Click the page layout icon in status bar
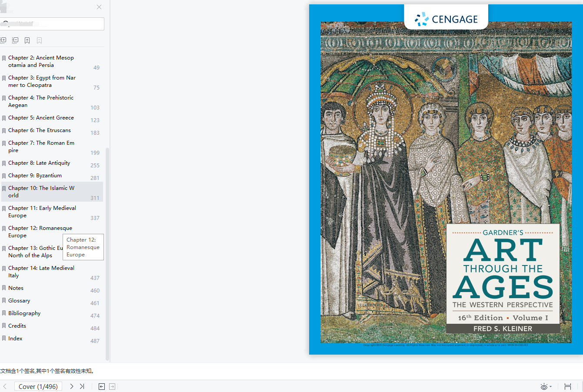Viewport: 583px width, 392px height. coord(568,386)
